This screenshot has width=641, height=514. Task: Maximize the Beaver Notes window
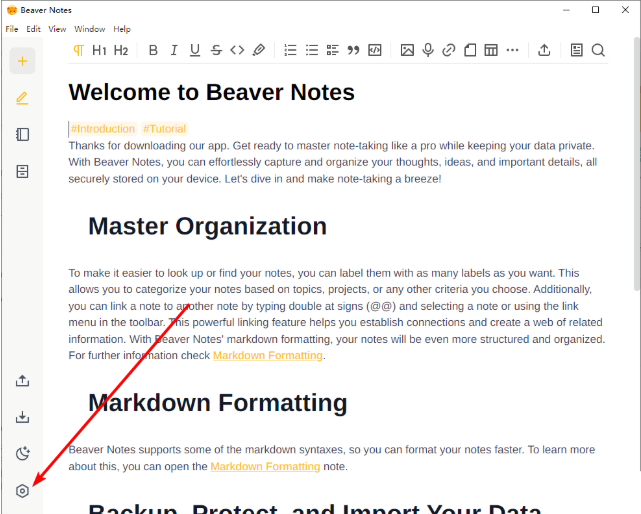(596, 10)
